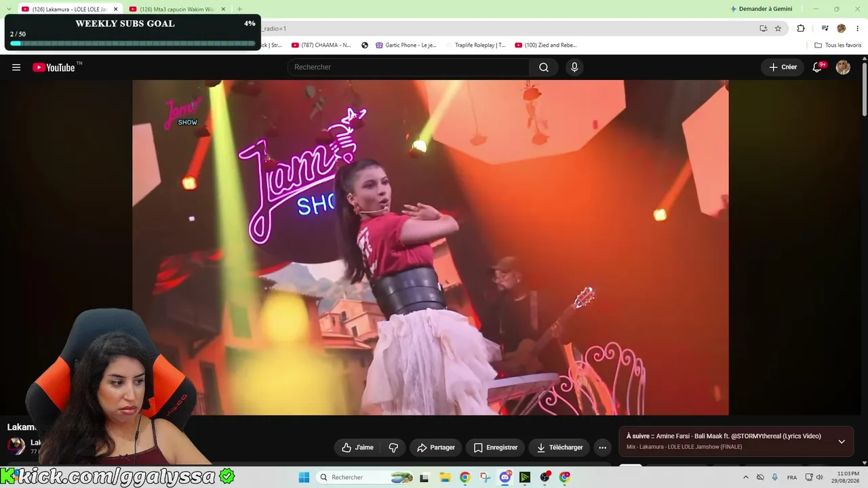The height and width of the screenshot is (488, 868).
Task: Open the Chrome icon next to File Explorer
Action: coord(465,477)
